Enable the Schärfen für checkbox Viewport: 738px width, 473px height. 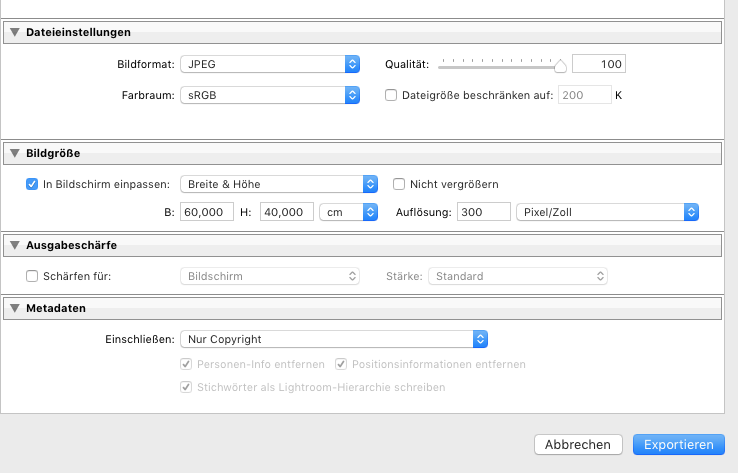31,276
